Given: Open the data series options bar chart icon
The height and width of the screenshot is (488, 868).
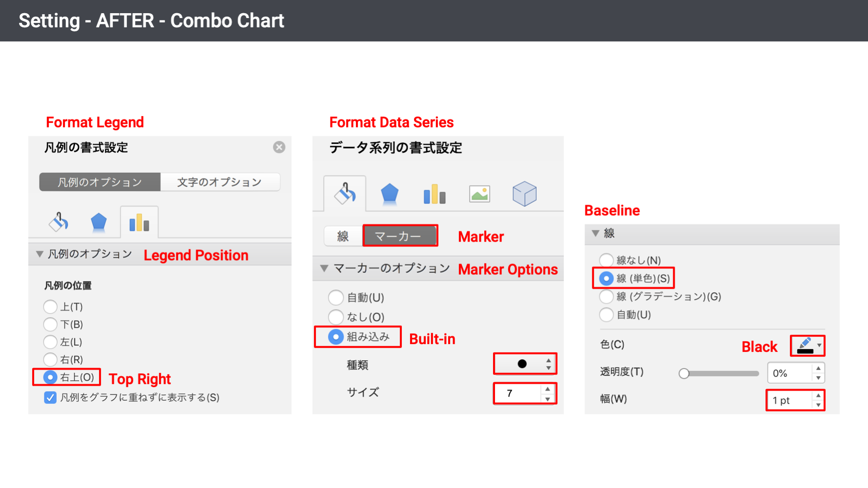Looking at the screenshot, I should point(434,194).
